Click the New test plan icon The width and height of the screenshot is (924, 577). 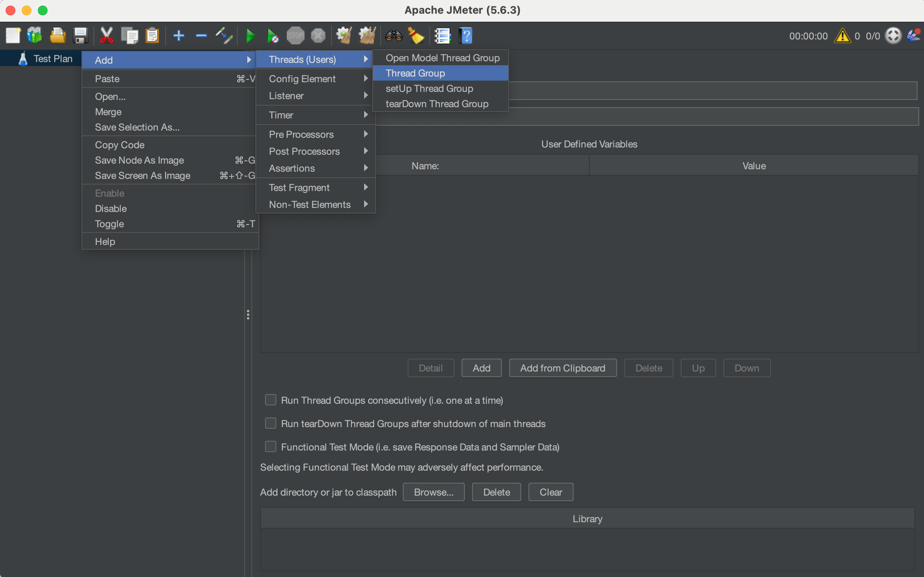tap(13, 36)
